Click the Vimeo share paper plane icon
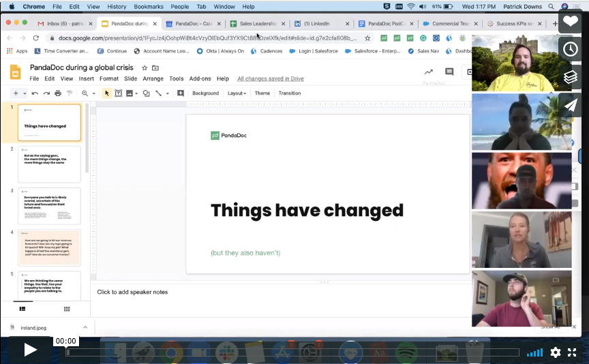This screenshot has height=364, width=589. (570, 105)
